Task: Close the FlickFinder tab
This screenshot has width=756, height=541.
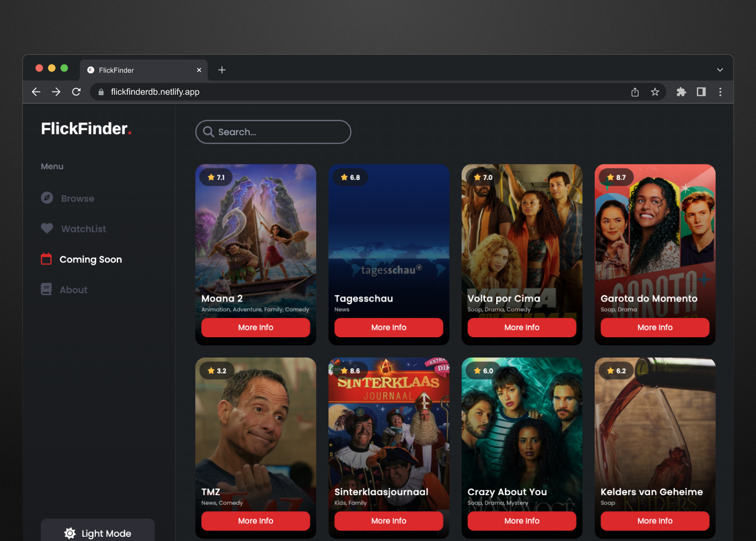Action: pyautogui.click(x=199, y=70)
